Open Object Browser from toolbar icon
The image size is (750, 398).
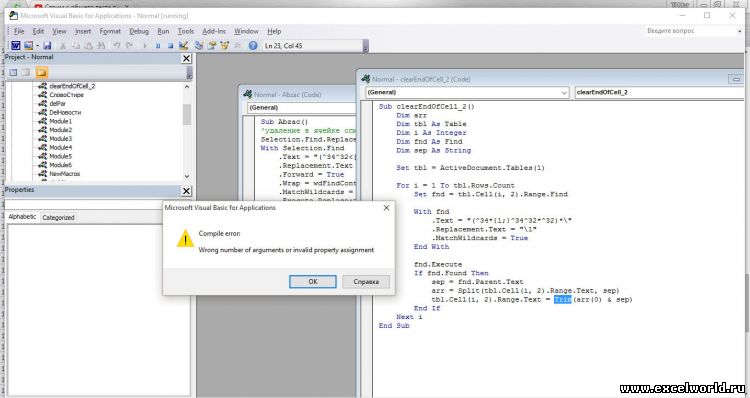click(224, 45)
